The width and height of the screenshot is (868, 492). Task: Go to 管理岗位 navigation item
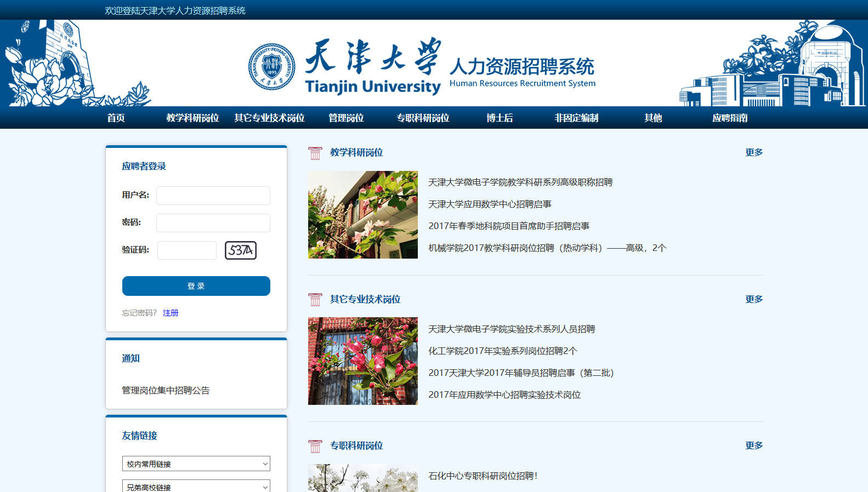coord(346,118)
